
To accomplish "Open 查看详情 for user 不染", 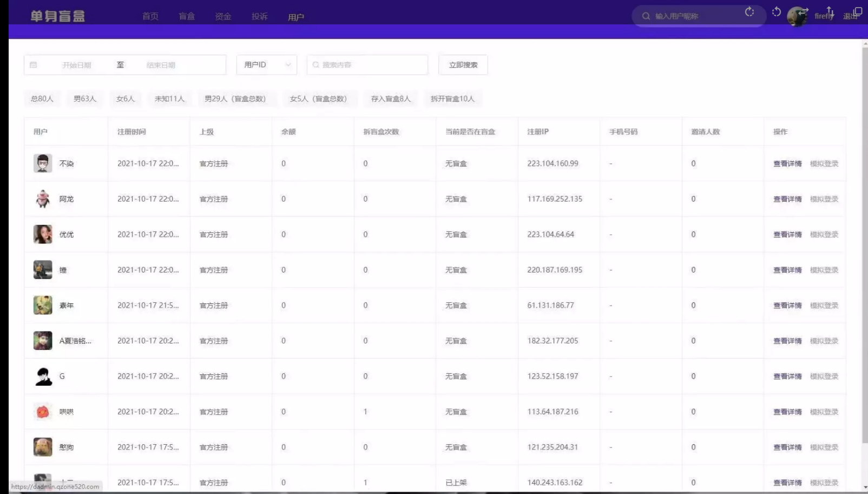I will tap(787, 164).
